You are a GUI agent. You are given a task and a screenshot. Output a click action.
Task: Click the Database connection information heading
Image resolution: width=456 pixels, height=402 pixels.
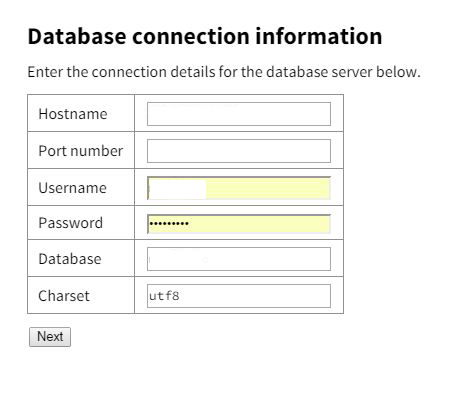coord(205,36)
